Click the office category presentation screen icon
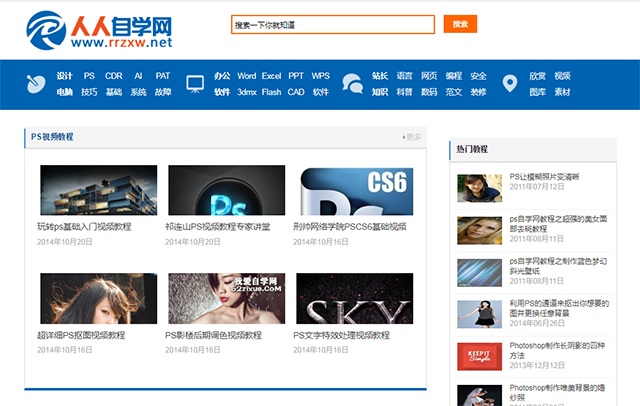The width and height of the screenshot is (640, 406). pos(195,84)
